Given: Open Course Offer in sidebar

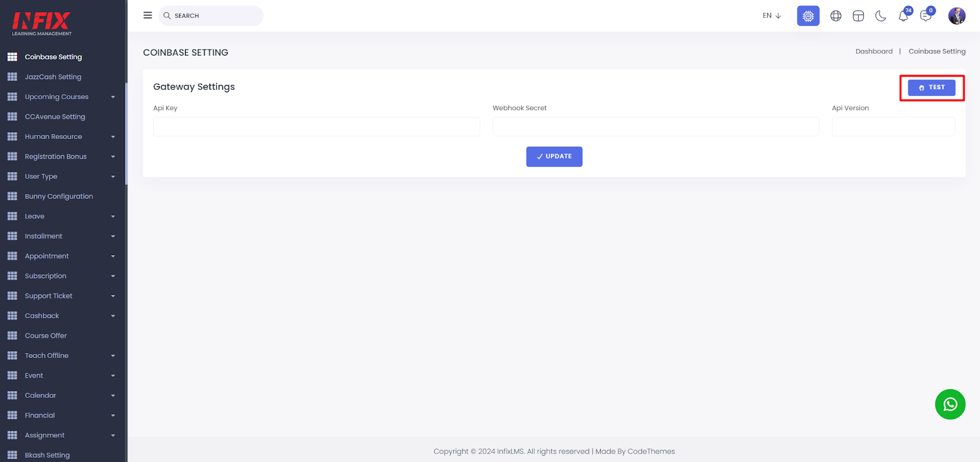Looking at the screenshot, I should [x=46, y=336].
